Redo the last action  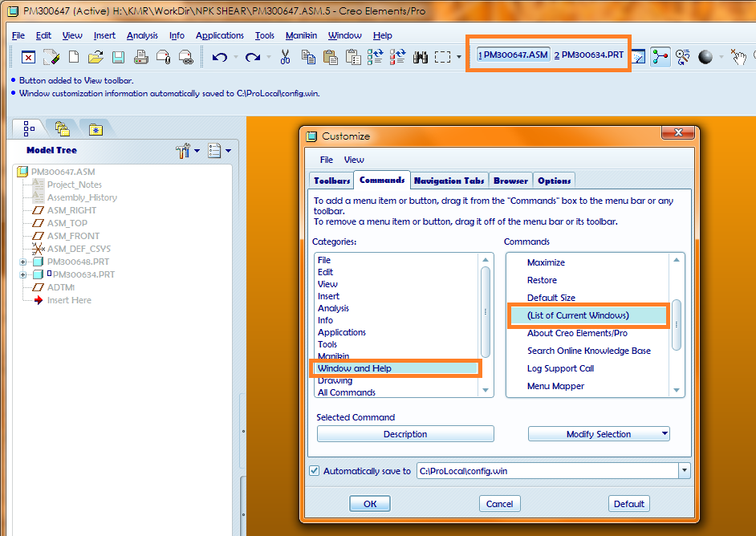tap(253, 57)
